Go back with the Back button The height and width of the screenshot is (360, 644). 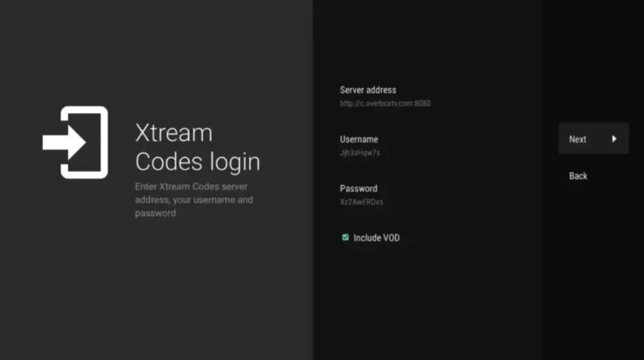pyautogui.click(x=578, y=176)
